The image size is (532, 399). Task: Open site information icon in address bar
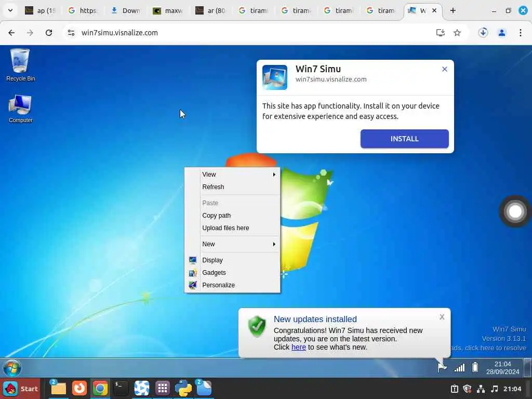point(71,33)
